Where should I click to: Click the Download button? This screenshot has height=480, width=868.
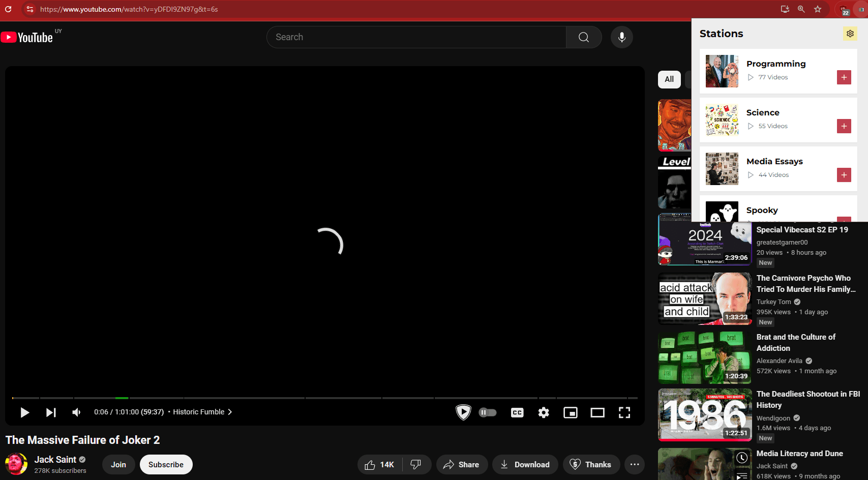pyautogui.click(x=525, y=464)
